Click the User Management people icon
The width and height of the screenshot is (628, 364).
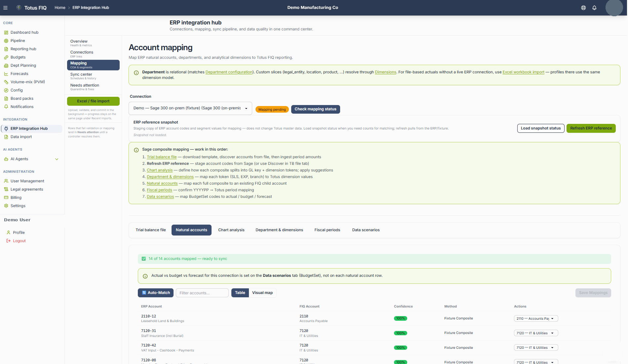point(6,181)
